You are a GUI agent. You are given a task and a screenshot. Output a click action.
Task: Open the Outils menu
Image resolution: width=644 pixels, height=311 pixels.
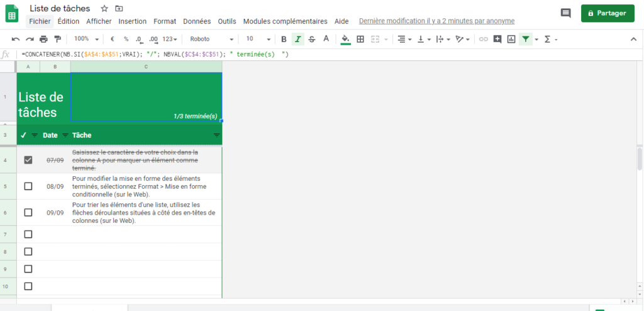227,21
